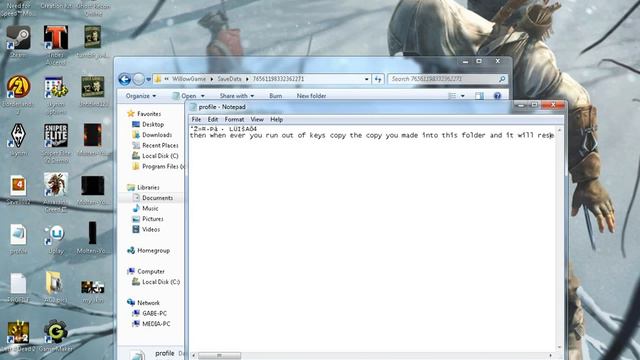The height and width of the screenshot is (360, 640).
Task: Click the Explorer address bar refresh button
Action: (378, 79)
